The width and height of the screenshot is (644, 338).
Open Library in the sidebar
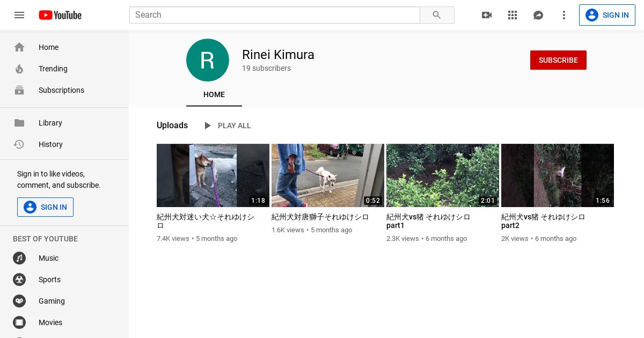click(64, 123)
